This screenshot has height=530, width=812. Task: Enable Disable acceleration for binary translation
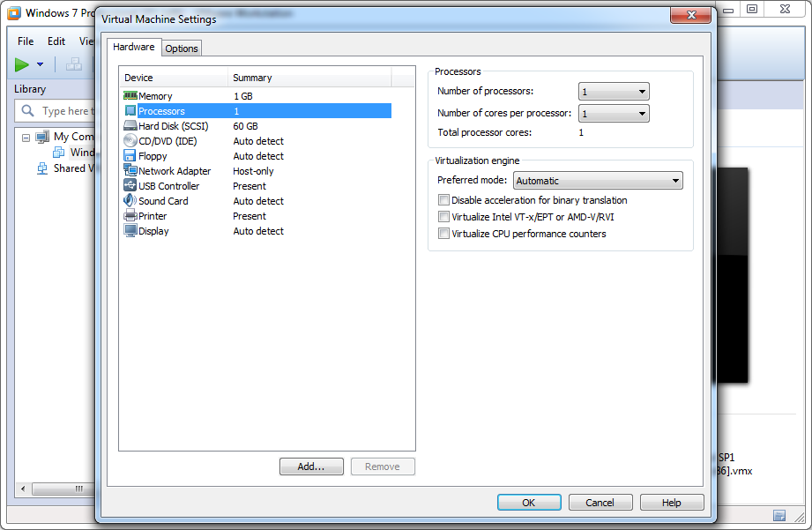(443, 200)
